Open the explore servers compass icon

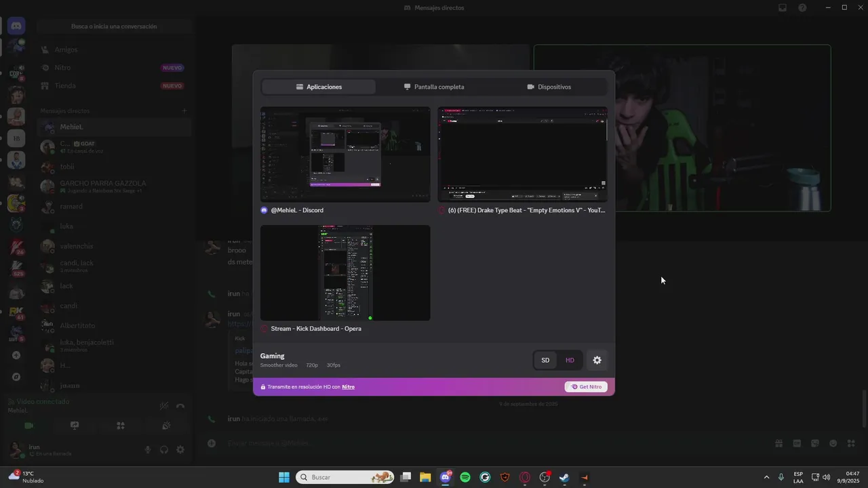pos(16,377)
